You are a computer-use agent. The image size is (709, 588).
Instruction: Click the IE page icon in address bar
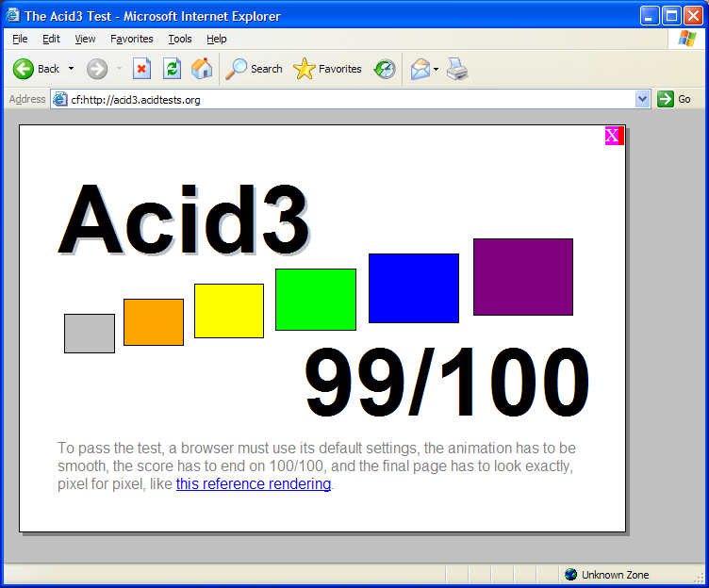[x=60, y=100]
